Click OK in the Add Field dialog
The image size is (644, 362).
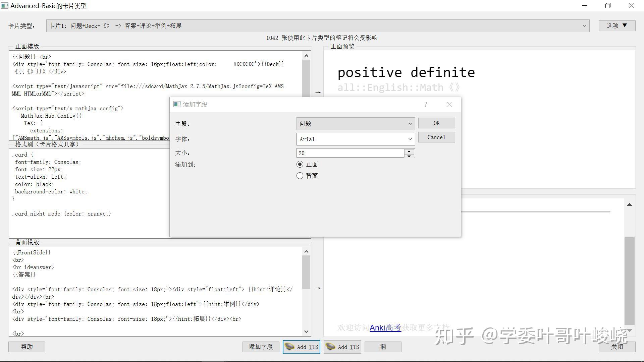[436, 123]
